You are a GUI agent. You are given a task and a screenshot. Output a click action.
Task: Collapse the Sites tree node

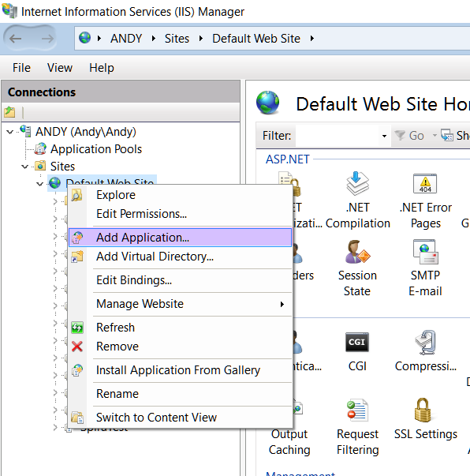[25, 167]
